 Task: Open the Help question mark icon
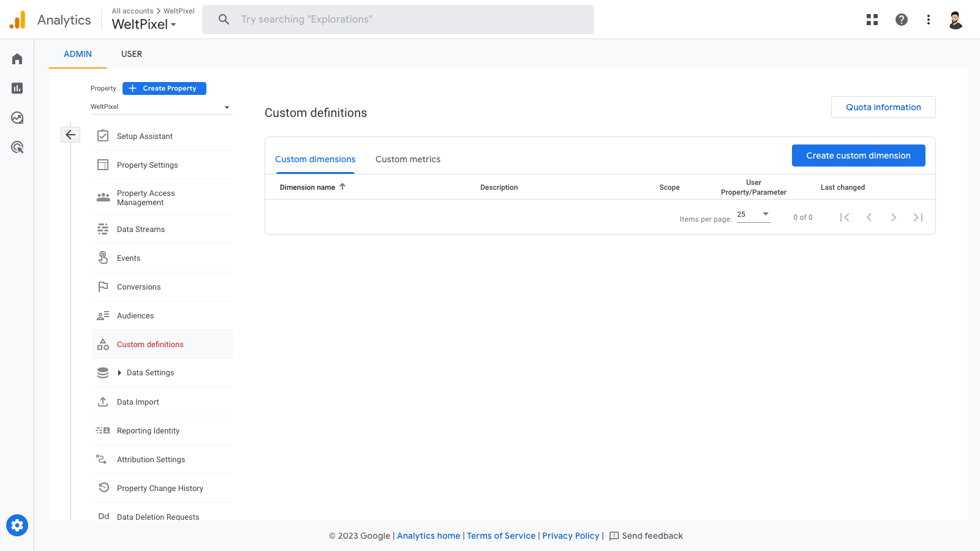tap(902, 20)
